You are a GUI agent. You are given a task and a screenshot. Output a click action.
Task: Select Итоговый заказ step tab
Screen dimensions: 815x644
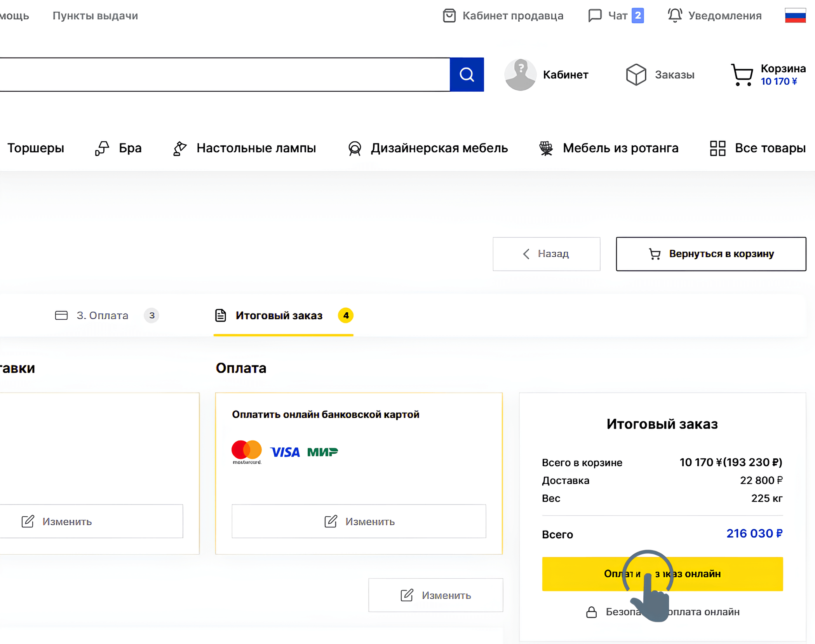click(279, 315)
